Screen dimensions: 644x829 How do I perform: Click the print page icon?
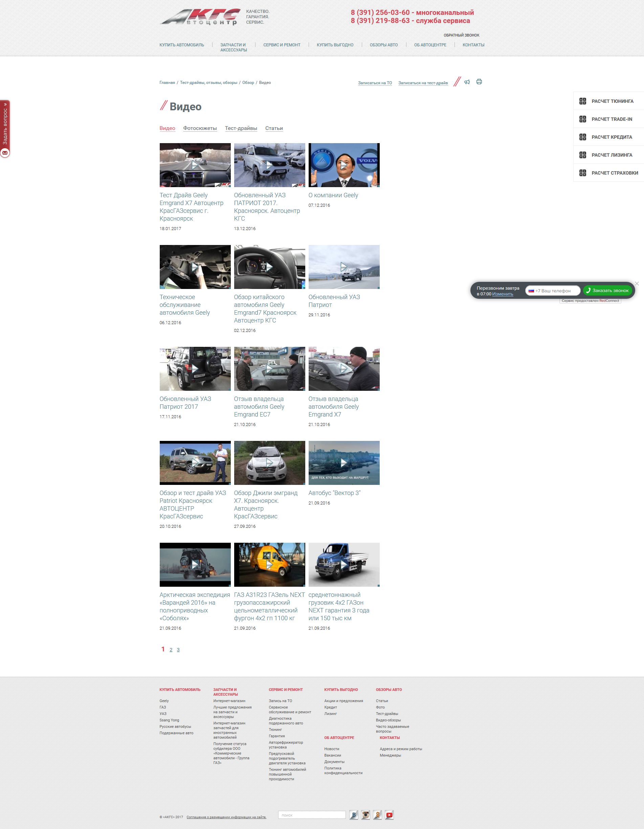coord(479,82)
